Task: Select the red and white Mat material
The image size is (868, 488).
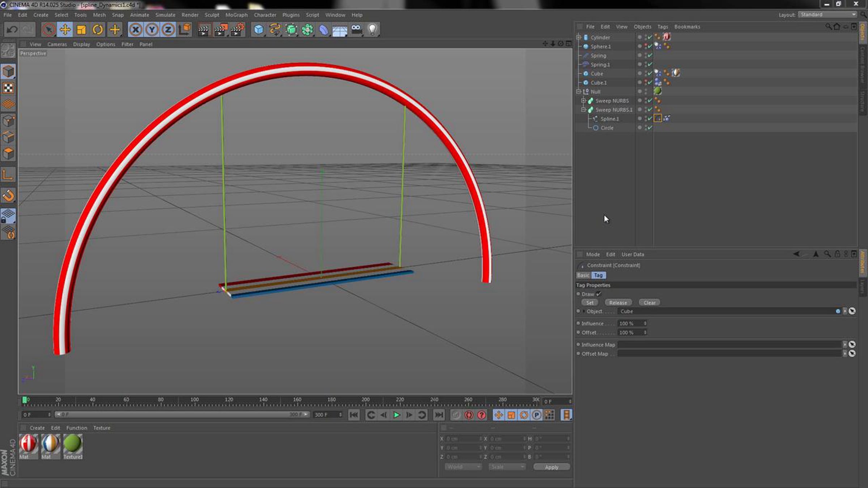Action: (x=28, y=446)
